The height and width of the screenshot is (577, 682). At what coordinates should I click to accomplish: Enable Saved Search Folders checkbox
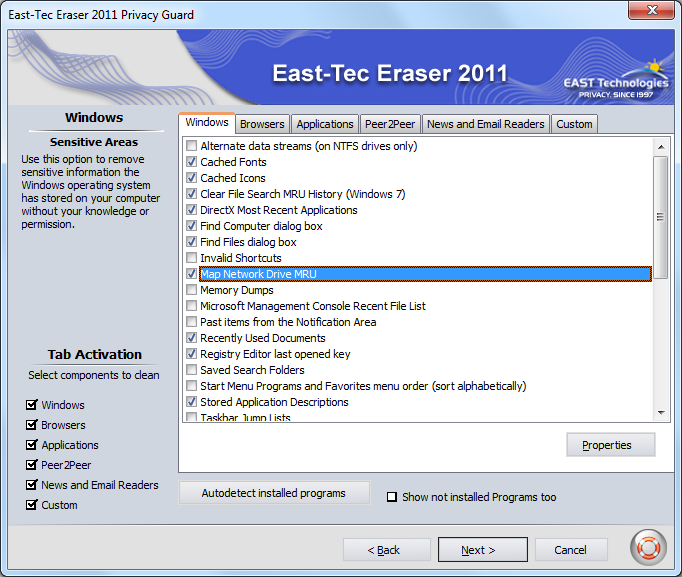point(191,370)
